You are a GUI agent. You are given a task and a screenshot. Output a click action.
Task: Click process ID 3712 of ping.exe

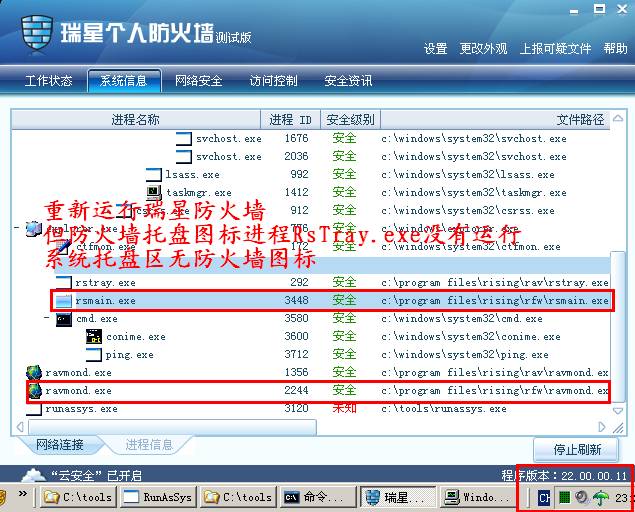click(x=296, y=354)
